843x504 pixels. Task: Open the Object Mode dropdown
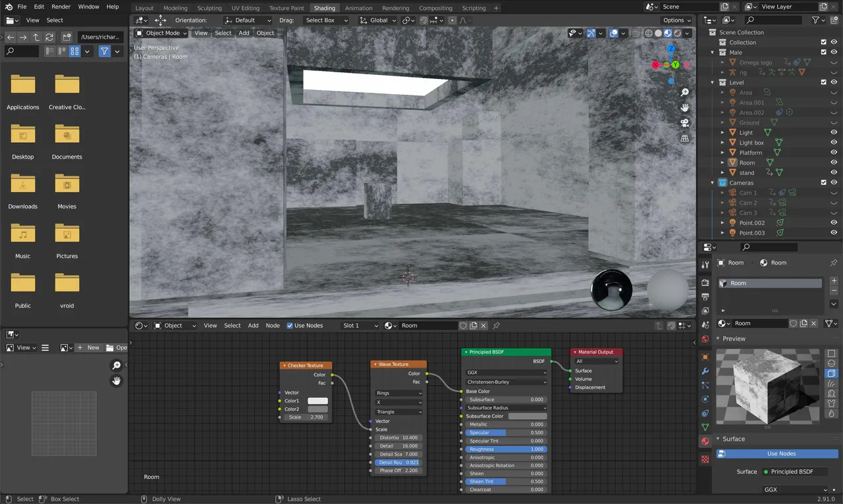162,33
